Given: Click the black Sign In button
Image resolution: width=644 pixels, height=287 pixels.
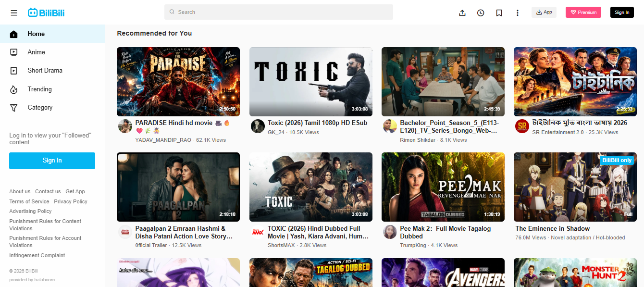Looking at the screenshot, I should (x=622, y=12).
